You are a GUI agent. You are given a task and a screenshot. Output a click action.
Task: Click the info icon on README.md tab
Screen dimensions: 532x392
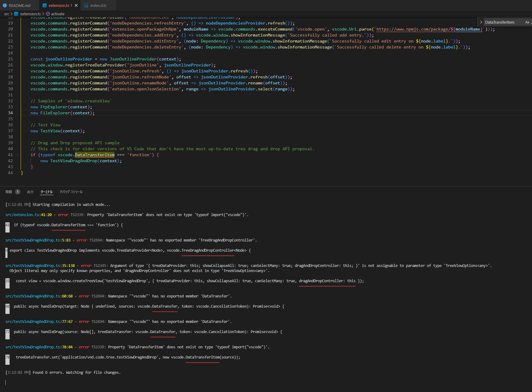coord(5,5)
